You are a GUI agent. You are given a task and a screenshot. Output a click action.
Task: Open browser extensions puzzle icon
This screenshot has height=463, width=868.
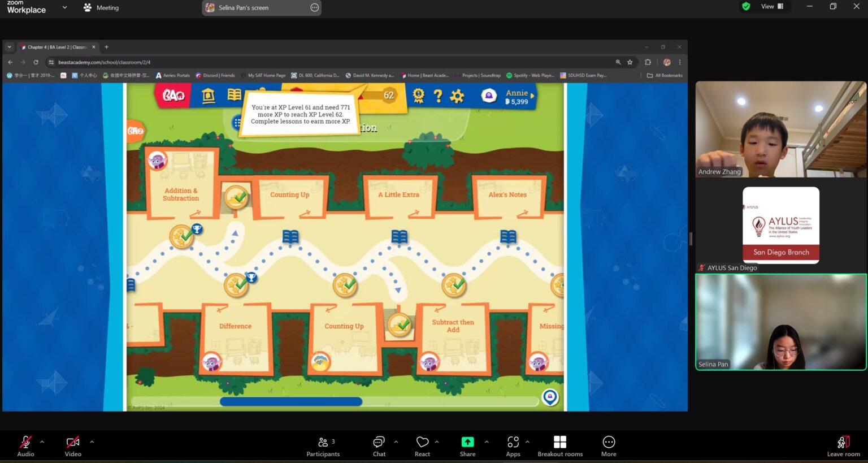pos(648,62)
